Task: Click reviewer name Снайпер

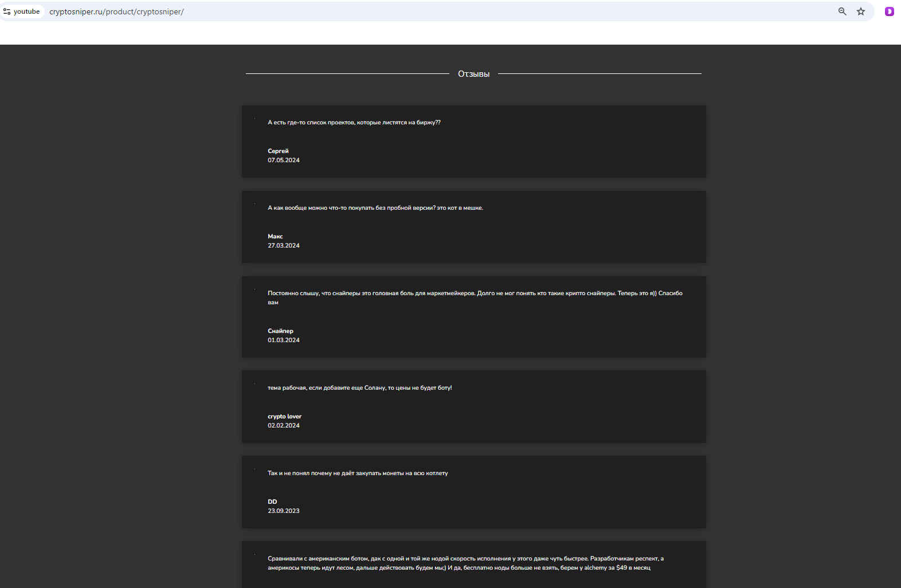Action: pyautogui.click(x=280, y=331)
